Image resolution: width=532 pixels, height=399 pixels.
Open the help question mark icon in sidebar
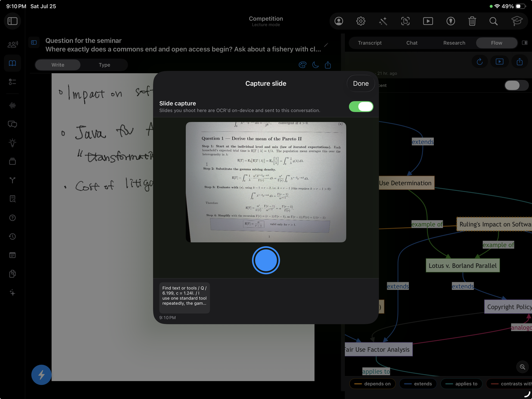[12, 218]
